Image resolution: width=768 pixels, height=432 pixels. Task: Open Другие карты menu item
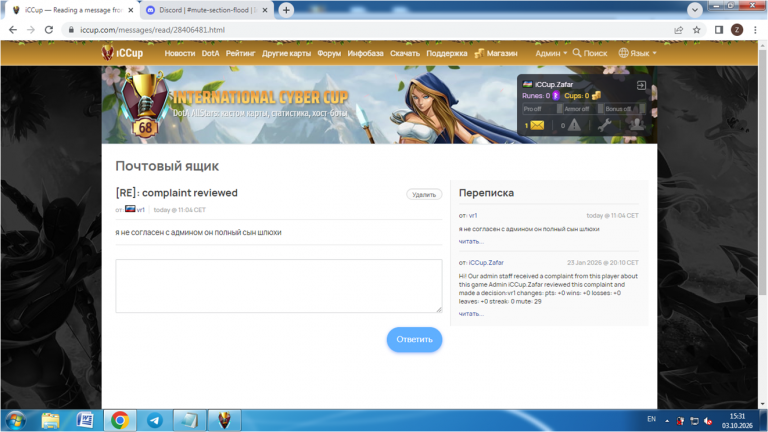pyautogui.click(x=286, y=53)
